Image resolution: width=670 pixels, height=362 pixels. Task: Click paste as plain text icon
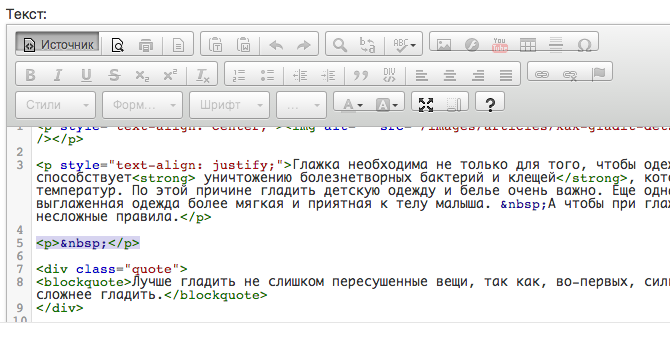pyautogui.click(x=216, y=44)
